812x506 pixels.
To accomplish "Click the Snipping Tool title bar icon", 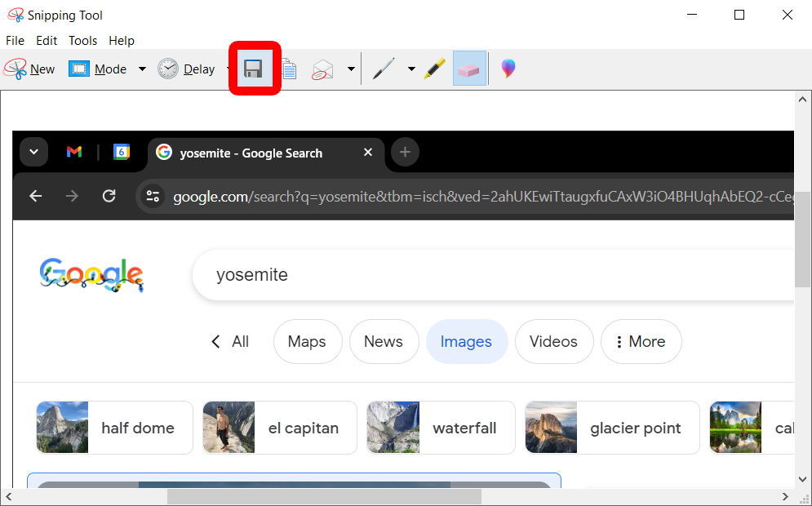I will point(16,15).
